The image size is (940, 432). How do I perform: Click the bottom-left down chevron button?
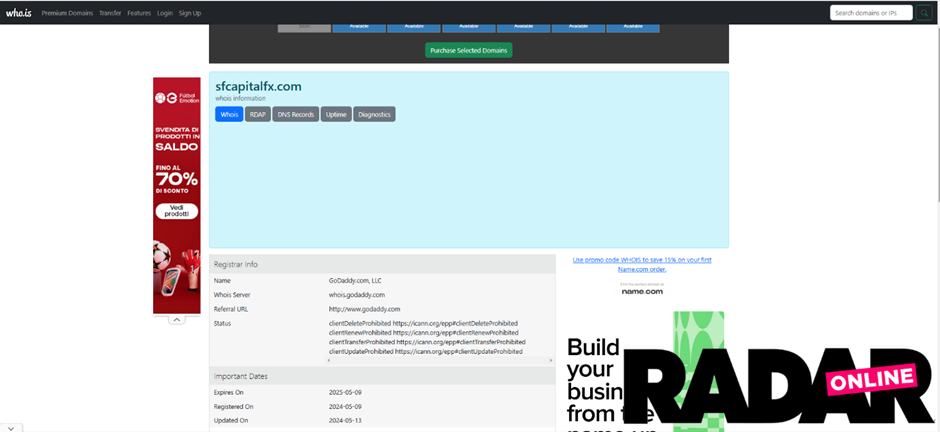coord(11,428)
